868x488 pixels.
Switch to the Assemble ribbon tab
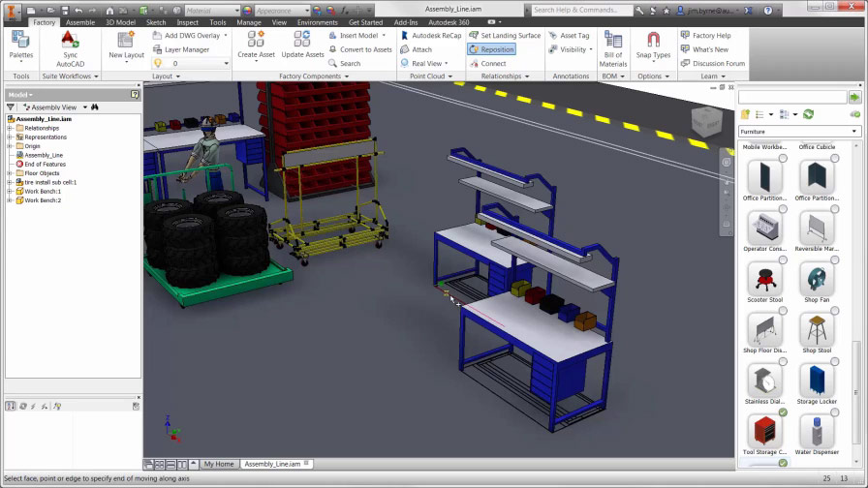80,22
